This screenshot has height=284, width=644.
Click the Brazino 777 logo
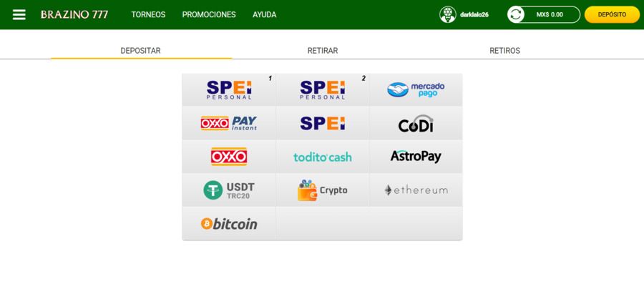(74, 15)
